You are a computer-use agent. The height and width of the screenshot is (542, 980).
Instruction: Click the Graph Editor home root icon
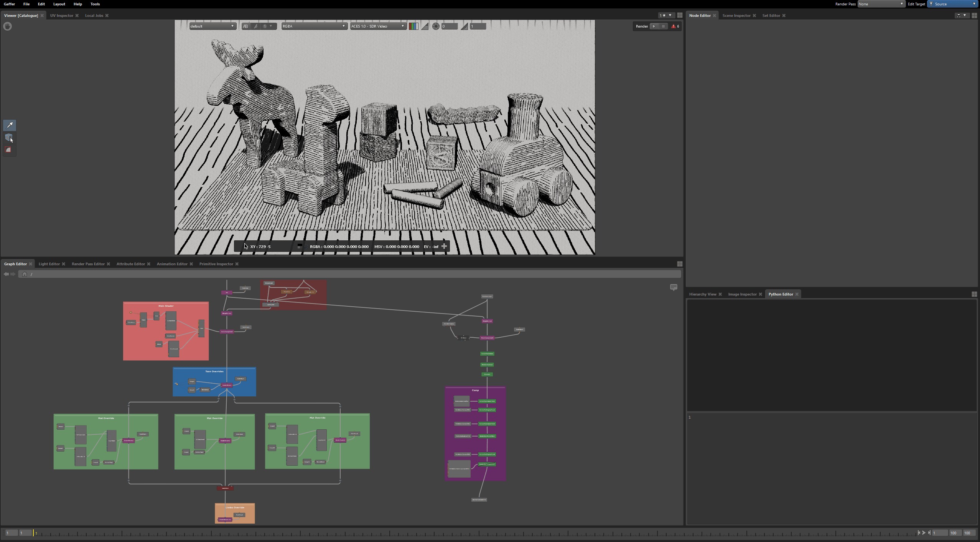tap(25, 274)
